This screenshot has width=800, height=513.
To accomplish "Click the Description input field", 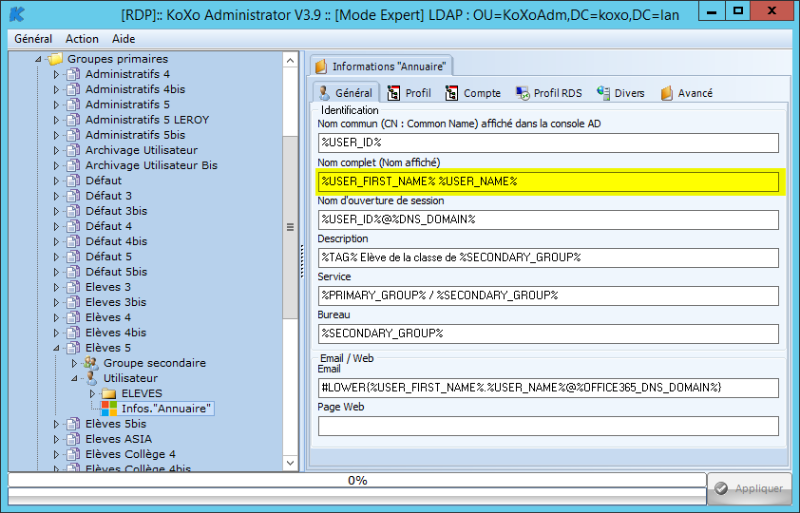I will point(548,258).
